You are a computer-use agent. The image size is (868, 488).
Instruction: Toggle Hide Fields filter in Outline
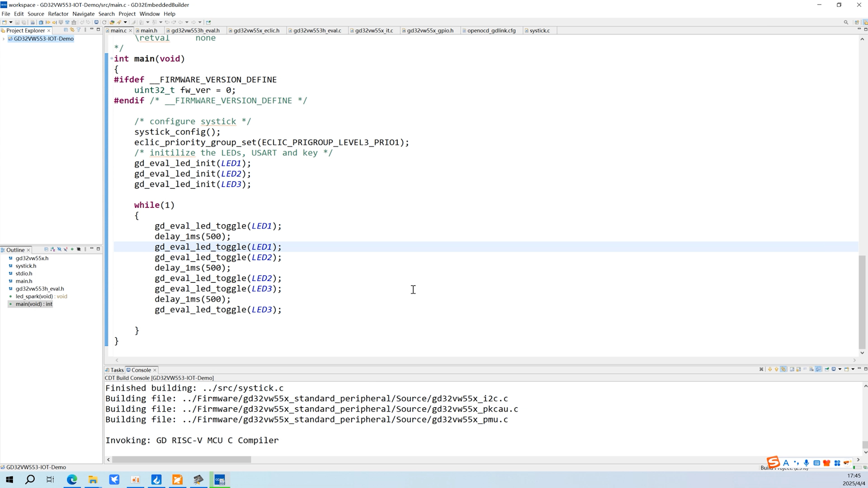pyautogui.click(x=59, y=250)
